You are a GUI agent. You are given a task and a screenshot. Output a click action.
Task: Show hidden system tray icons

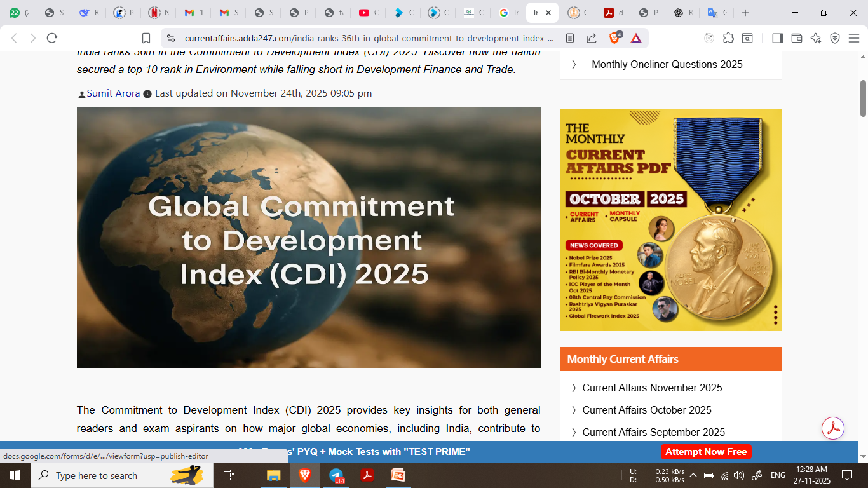click(x=693, y=475)
